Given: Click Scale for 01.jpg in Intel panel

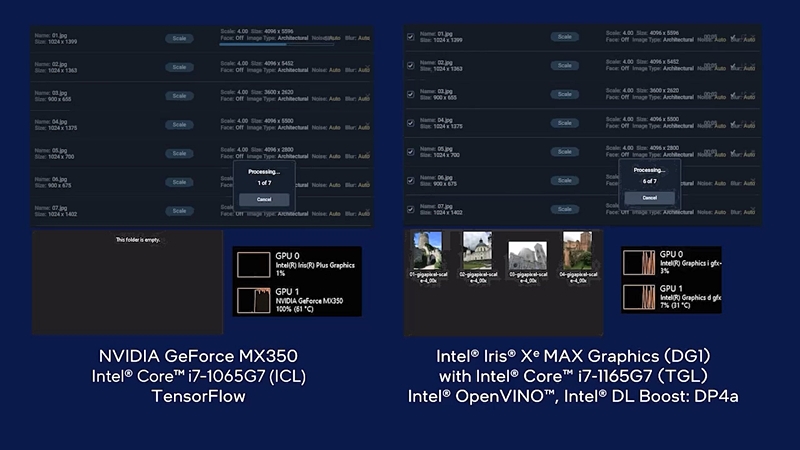Looking at the screenshot, I should tap(564, 37).
